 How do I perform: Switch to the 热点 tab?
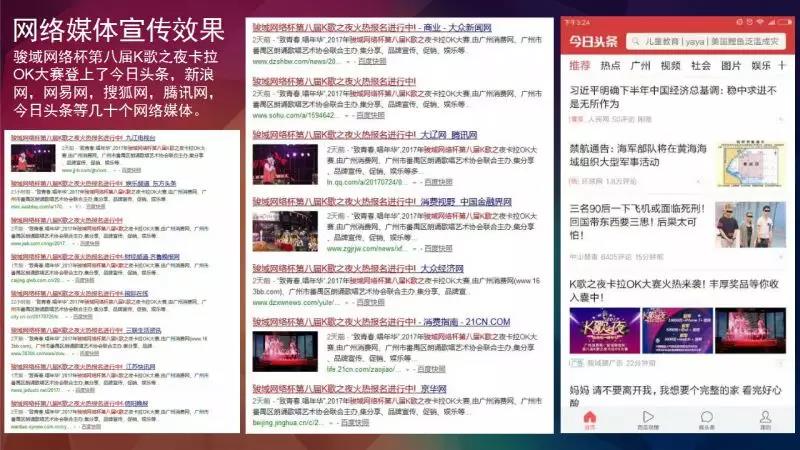(x=610, y=65)
